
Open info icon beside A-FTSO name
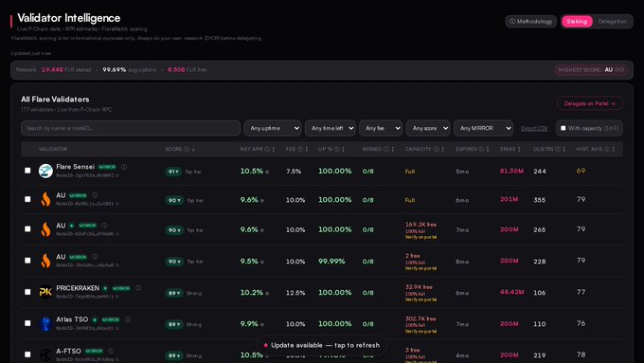point(111,351)
